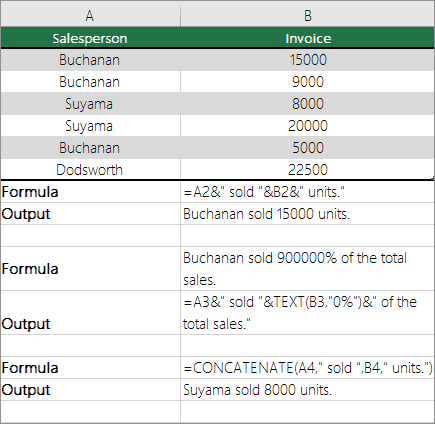The width and height of the screenshot is (435, 424).
Task: Select column B header
Action: [x=307, y=15]
